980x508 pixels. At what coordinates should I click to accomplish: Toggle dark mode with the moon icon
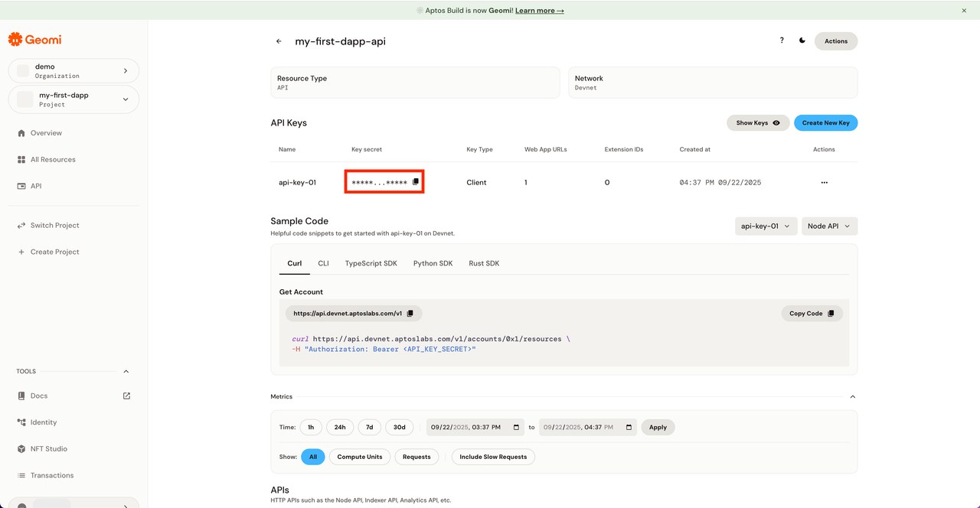tap(802, 41)
